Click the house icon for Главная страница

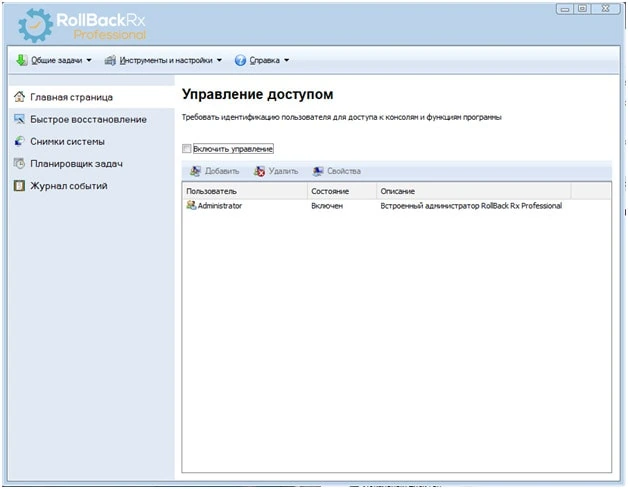click(x=19, y=97)
